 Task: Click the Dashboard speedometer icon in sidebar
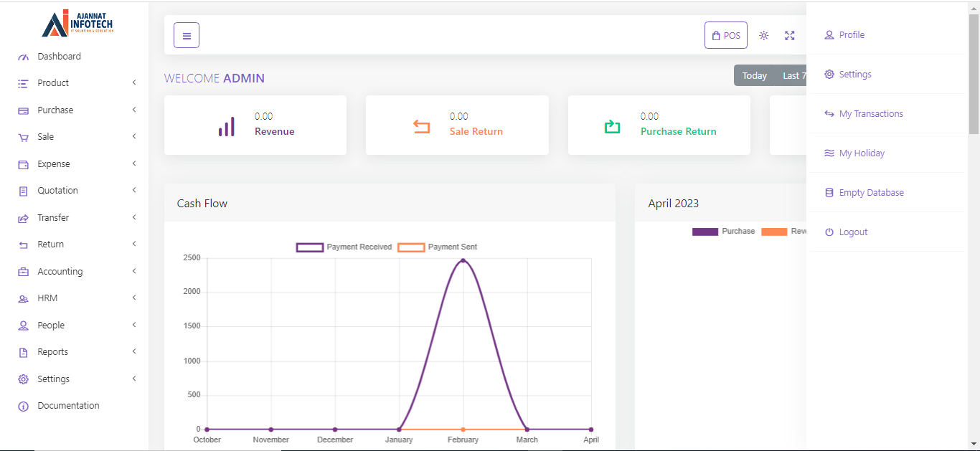[23, 57]
